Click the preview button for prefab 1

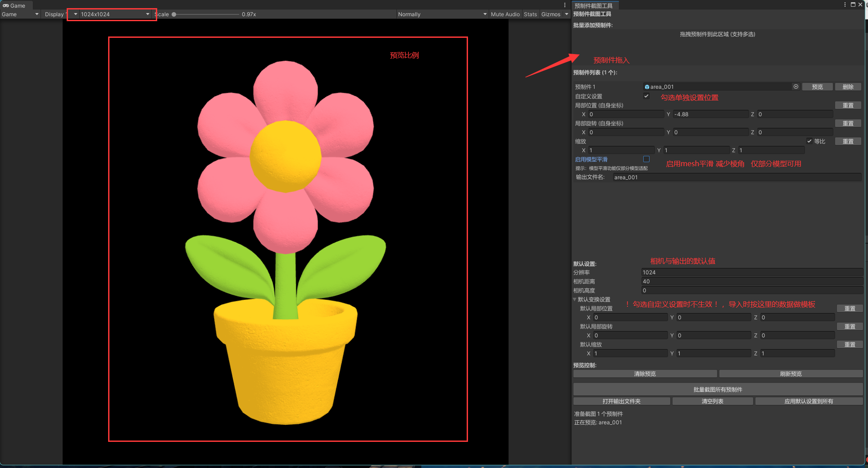click(x=817, y=87)
